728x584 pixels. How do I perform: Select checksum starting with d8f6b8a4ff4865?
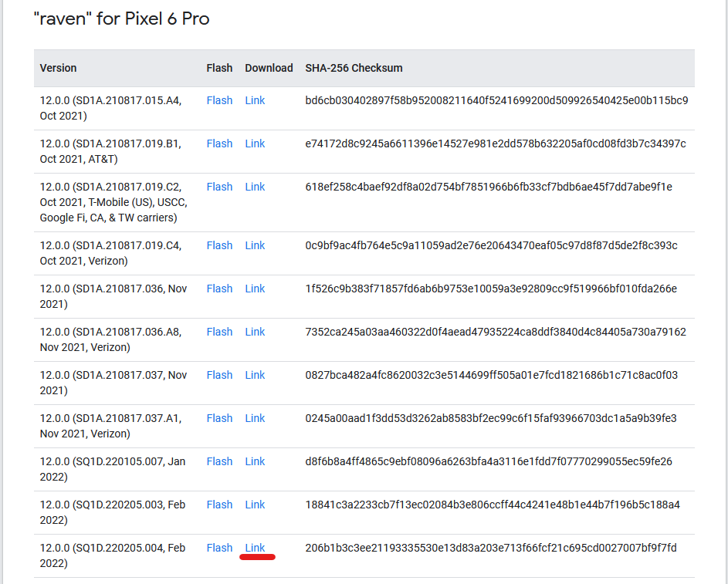489,461
